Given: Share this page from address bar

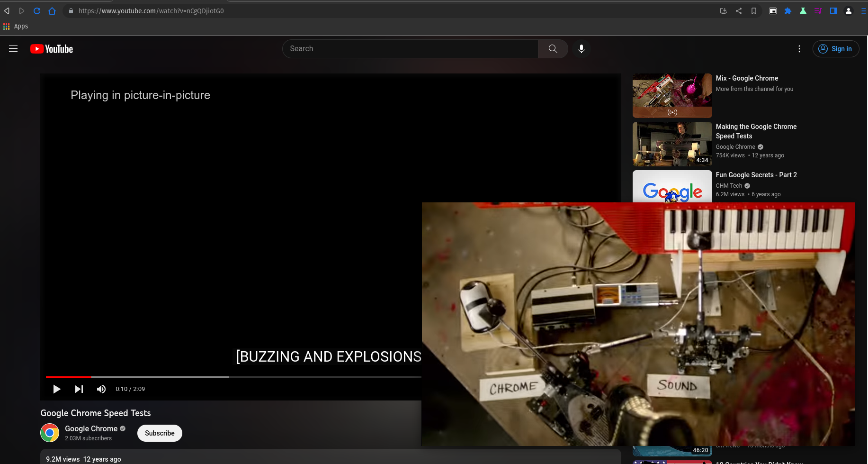Looking at the screenshot, I should point(739,10).
